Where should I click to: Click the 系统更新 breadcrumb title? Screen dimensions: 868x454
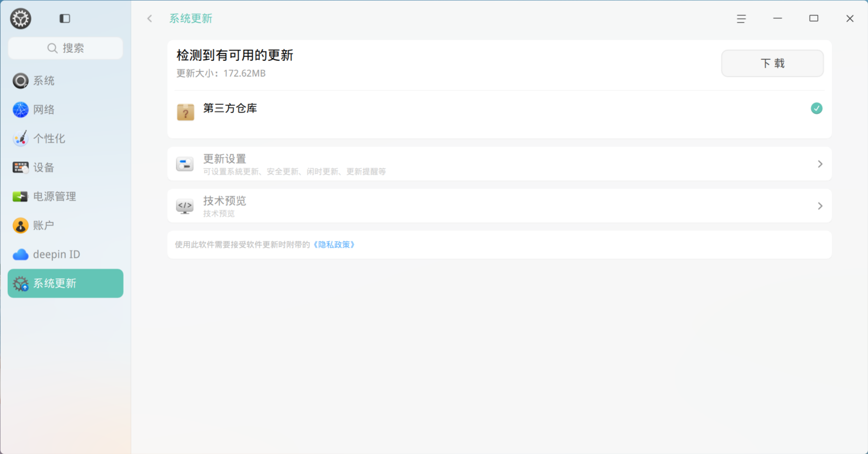coord(191,18)
